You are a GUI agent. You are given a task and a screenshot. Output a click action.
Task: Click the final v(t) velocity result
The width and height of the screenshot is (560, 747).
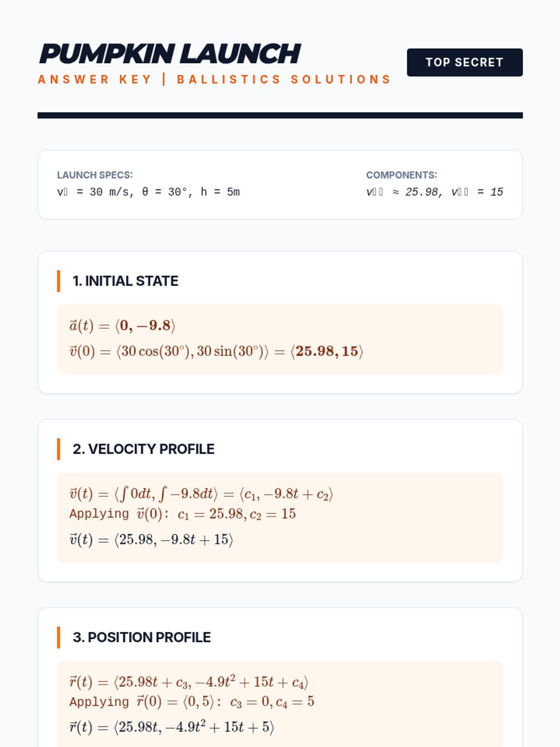click(151, 540)
